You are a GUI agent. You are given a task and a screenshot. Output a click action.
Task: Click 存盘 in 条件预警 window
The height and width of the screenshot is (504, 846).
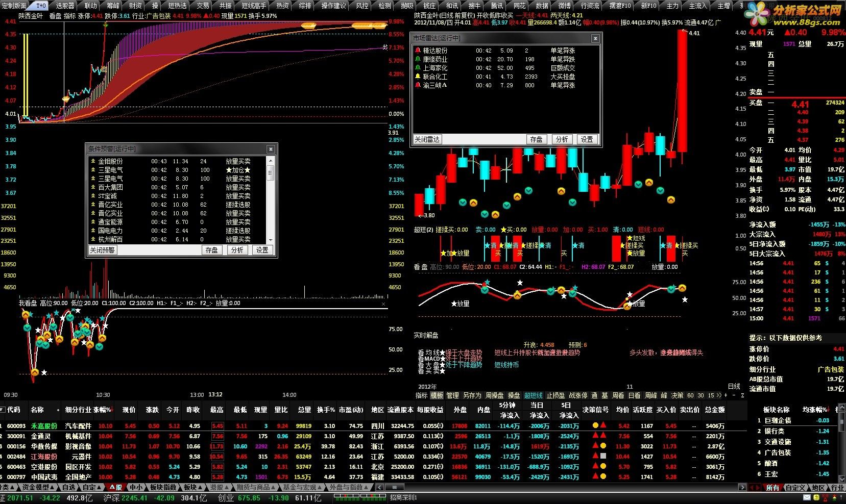(x=211, y=250)
